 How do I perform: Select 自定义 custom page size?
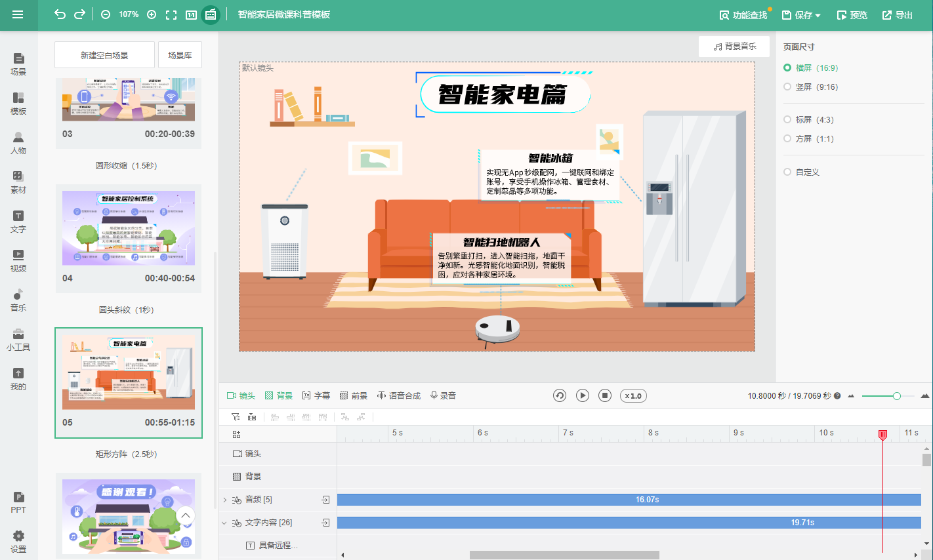click(x=802, y=172)
